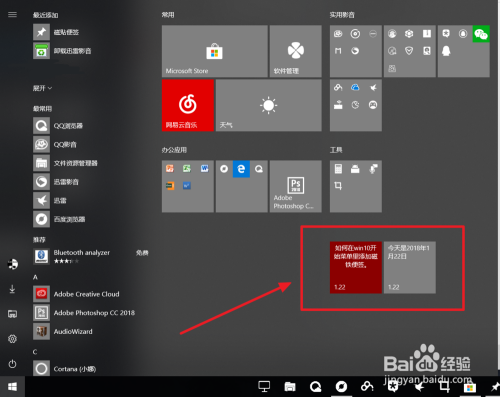Viewport: 500px width, 397px height.
Task: Open the Calculator icon in the 工具 folder
Action: [338, 169]
